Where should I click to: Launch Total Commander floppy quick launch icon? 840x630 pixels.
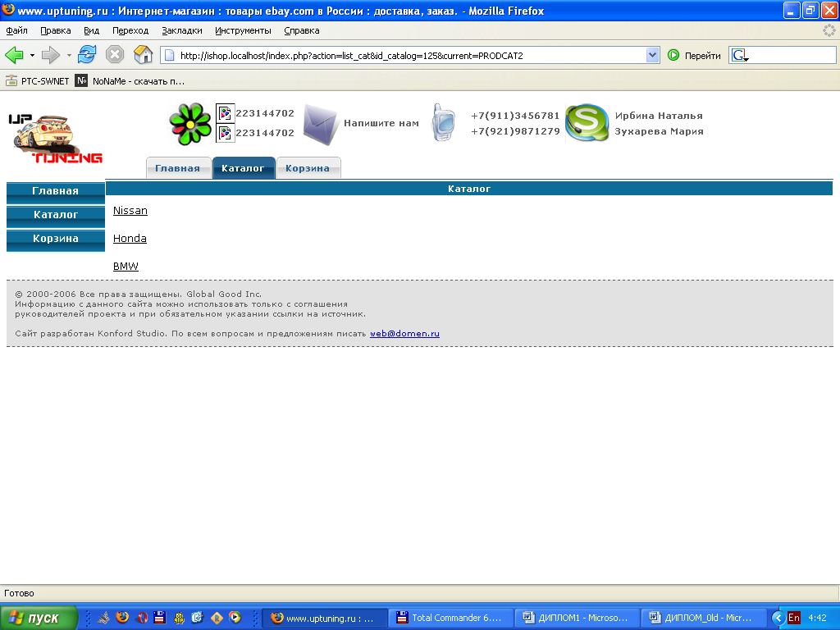click(160, 617)
